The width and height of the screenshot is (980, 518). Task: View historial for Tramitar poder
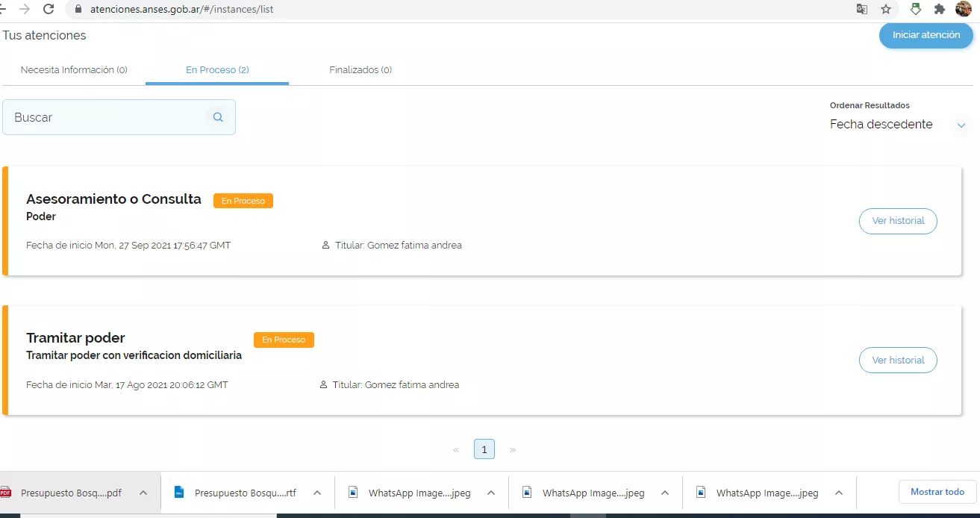pyautogui.click(x=898, y=360)
